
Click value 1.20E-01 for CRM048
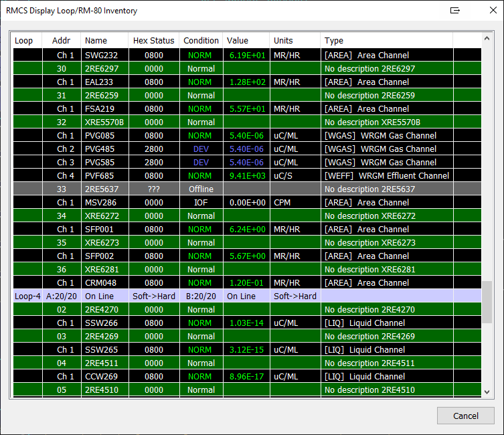246,283
